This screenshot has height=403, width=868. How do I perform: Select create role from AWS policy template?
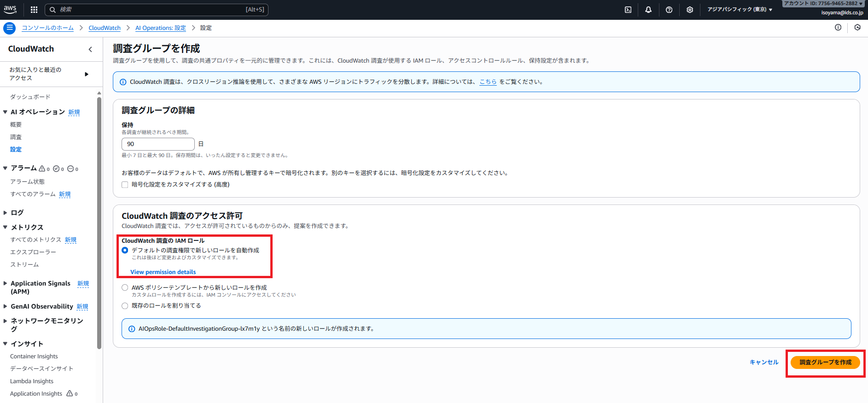(x=125, y=287)
